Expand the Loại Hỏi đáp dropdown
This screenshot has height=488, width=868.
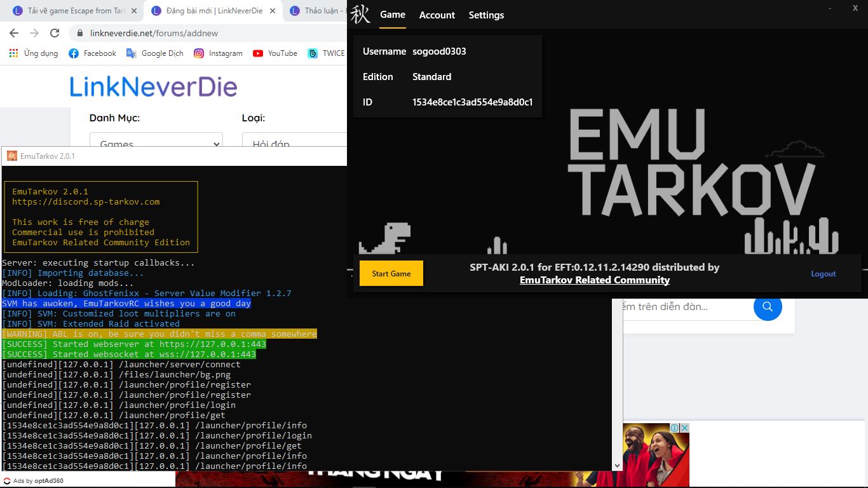[x=294, y=144]
